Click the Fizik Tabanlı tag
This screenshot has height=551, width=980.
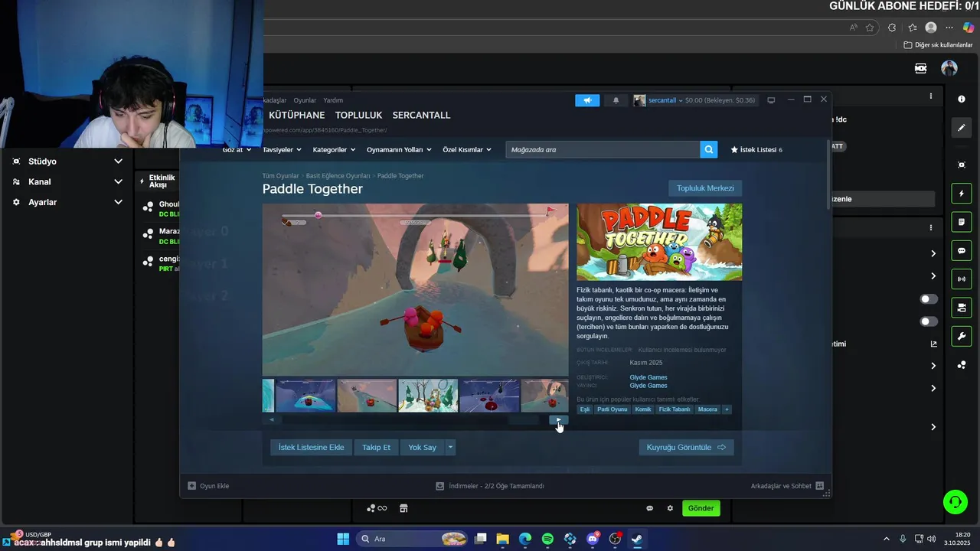click(x=675, y=409)
